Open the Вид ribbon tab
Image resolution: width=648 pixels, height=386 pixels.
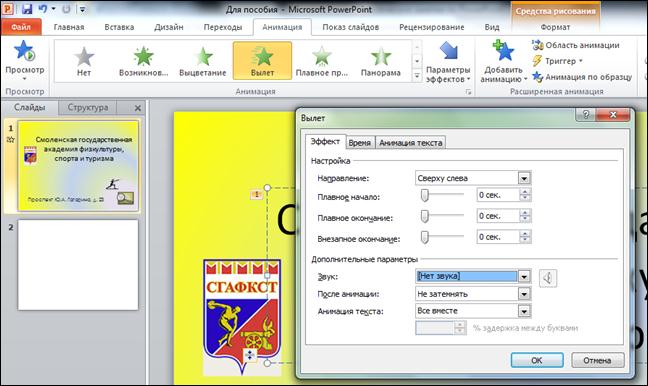point(492,27)
